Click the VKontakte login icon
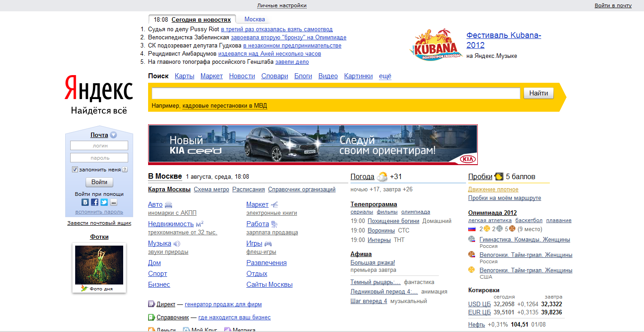 (x=85, y=202)
